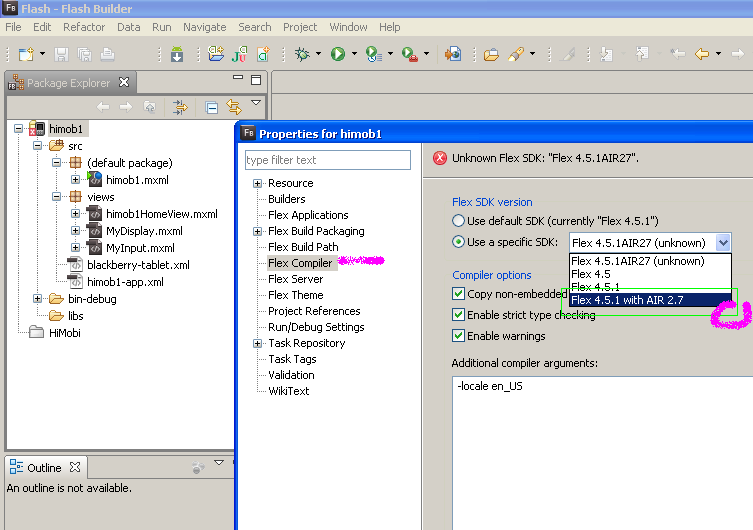Select Flex Build Path in properties tree
Image resolution: width=753 pixels, height=530 pixels.
303,247
